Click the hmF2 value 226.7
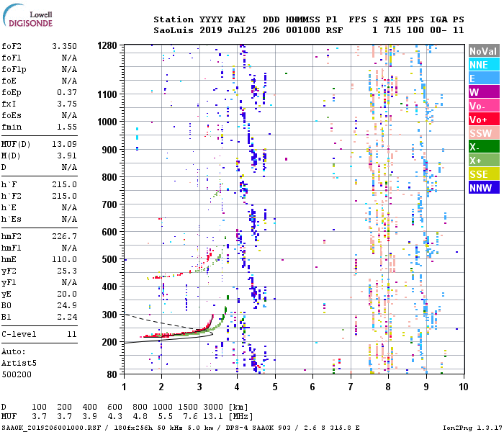This screenshot has height=432, width=504. [x=65, y=236]
